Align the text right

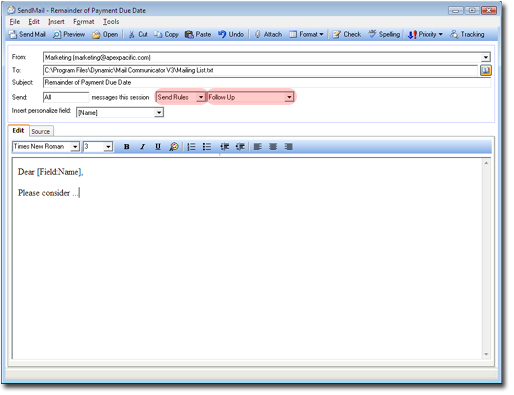tap(289, 147)
